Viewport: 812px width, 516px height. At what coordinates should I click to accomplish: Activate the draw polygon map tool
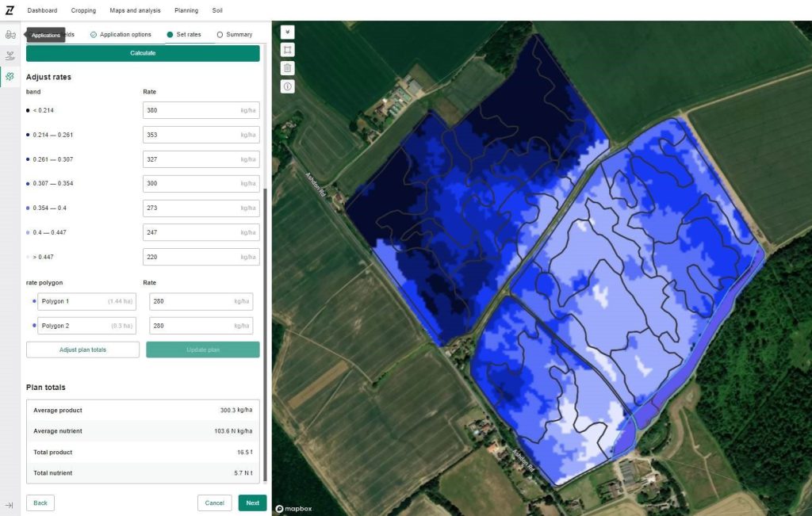pyautogui.click(x=287, y=50)
